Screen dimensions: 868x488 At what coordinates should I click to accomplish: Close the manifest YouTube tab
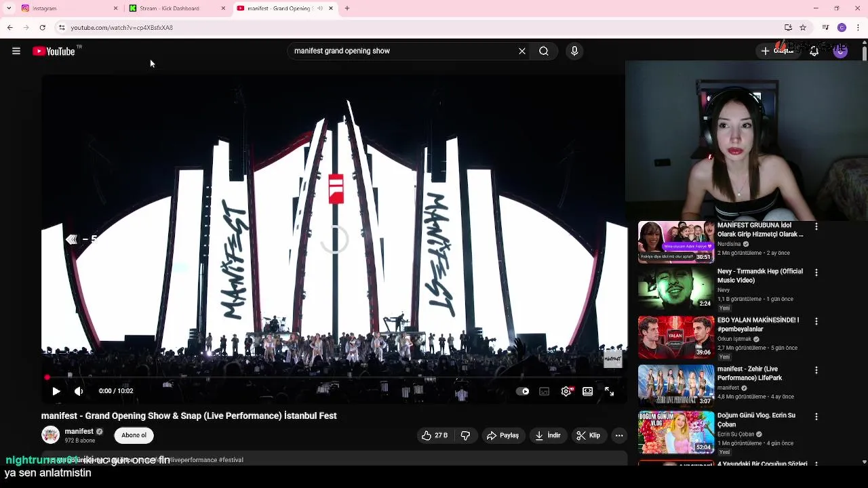(331, 8)
